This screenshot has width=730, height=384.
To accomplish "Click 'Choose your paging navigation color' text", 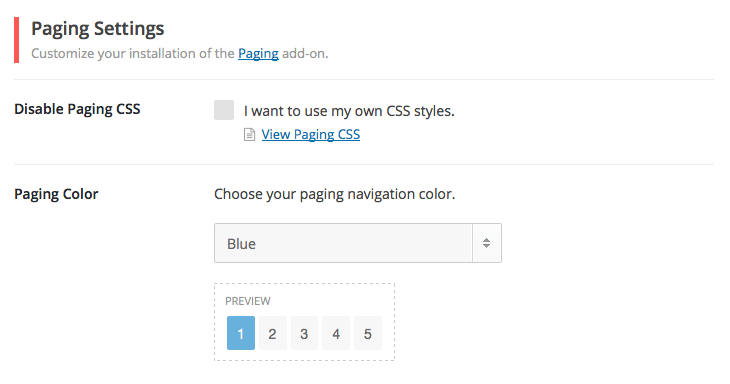I will [x=335, y=194].
